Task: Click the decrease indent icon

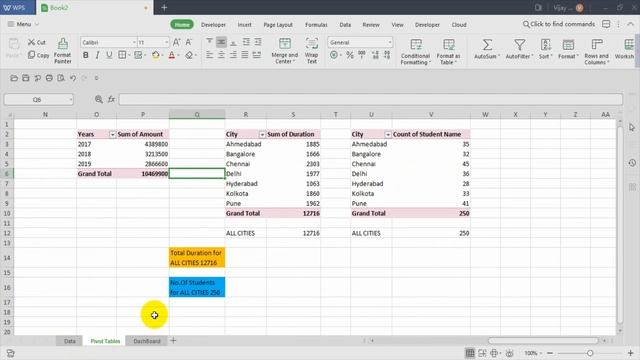Action: pos(246,42)
